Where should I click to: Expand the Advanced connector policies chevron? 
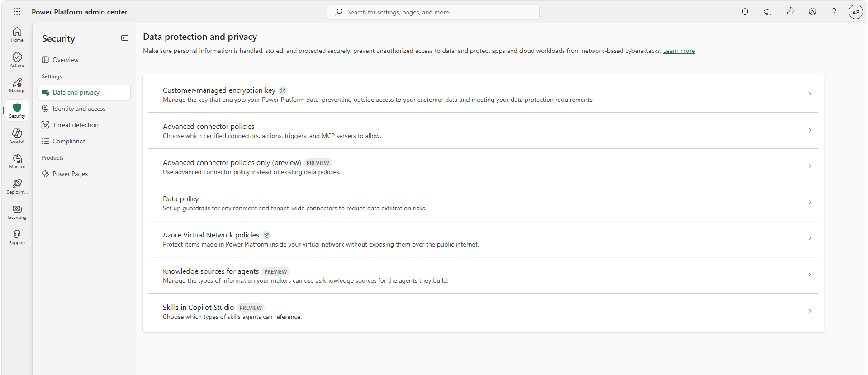pyautogui.click(x=810, y=130)
